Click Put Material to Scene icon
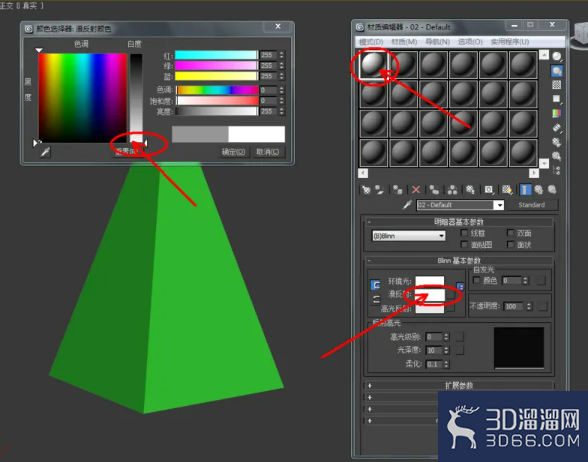This screenshot has width=588, height=462. tap(380, 190)
